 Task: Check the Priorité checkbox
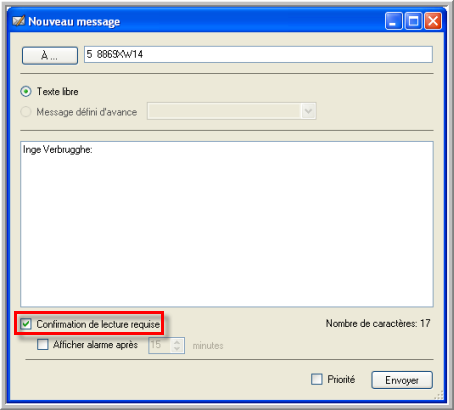point(317,379)
